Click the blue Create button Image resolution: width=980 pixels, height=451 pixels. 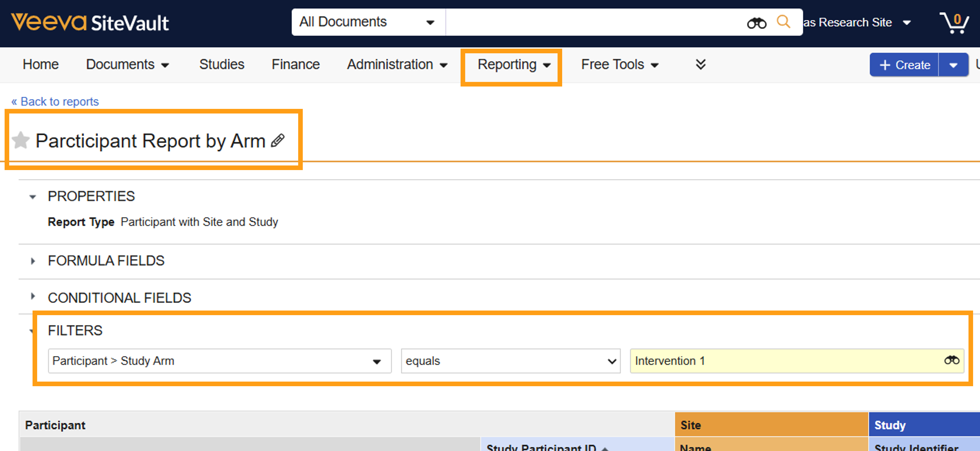click(904, 65)
